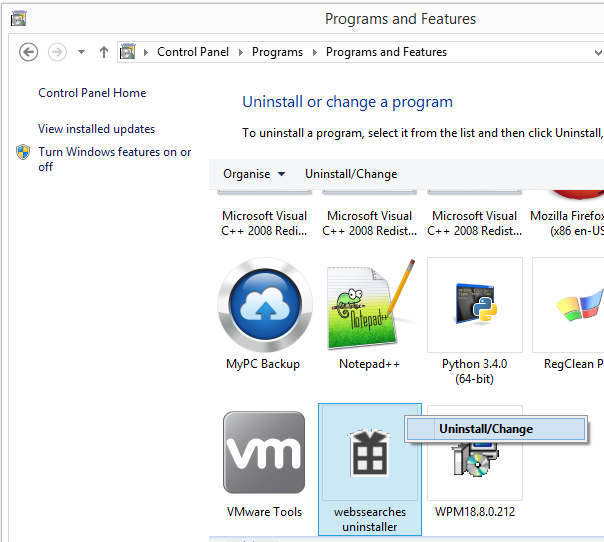Image resolution: width=604 pixels, height=542 pixels.
Task: Go to Programs breadcrumb
Action: click(x=277, y=52)
